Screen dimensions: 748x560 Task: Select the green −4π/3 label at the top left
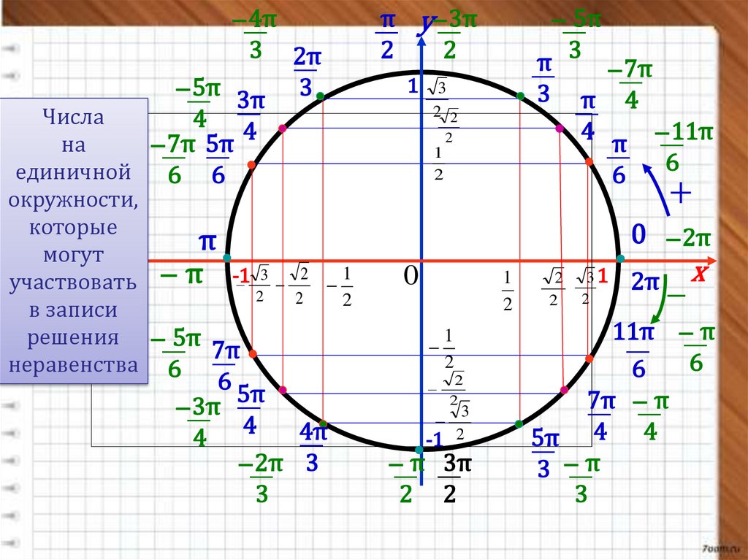click(254, 34)
